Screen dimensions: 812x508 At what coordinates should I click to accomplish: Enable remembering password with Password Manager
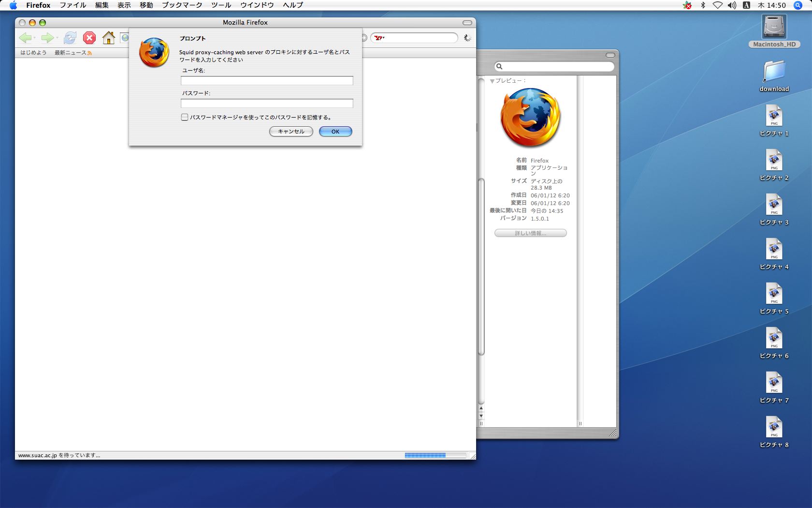point(184,117)
